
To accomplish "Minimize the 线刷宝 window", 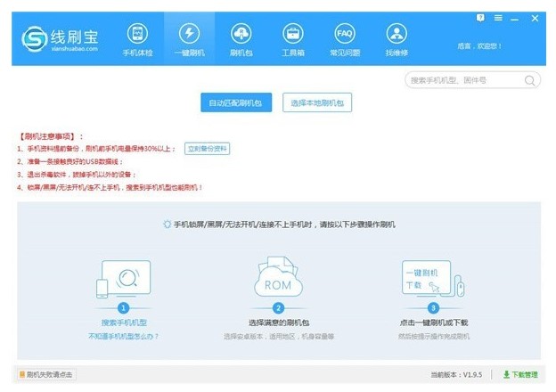I will [x=514, y=19].
